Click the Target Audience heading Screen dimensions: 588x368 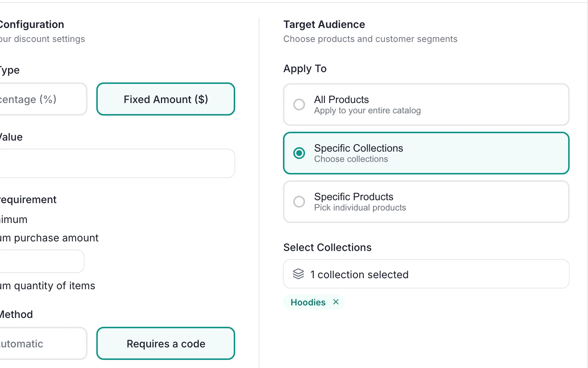pyautogui.click(x=324, y=24)
